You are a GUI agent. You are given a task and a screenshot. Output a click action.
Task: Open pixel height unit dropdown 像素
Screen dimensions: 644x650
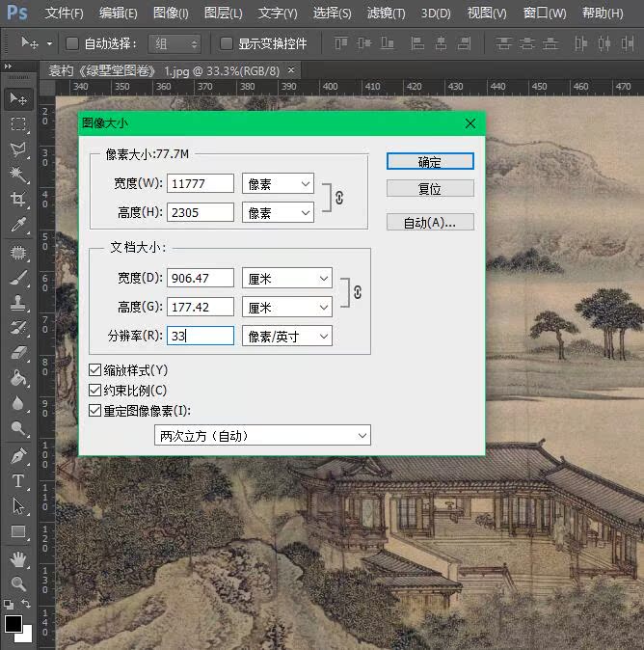[278, 213]
